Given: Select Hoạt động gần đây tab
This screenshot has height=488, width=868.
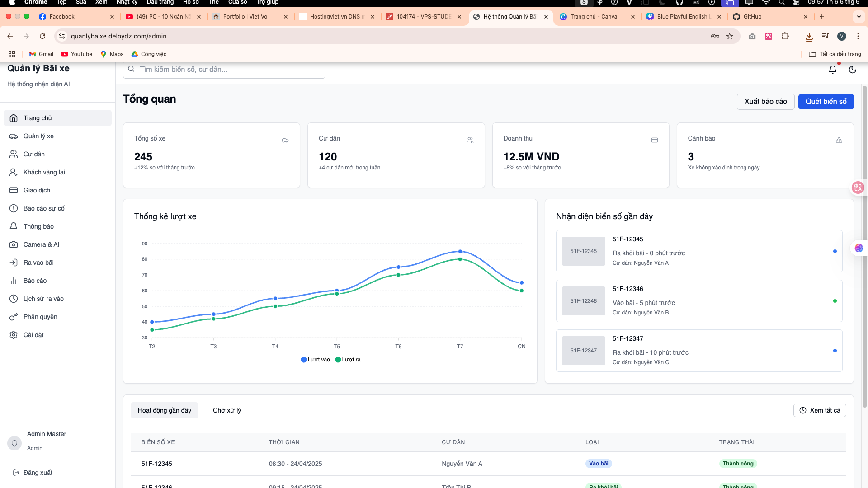Looking at the screenshot, I should pyautogui.click(x=165, y=410).
